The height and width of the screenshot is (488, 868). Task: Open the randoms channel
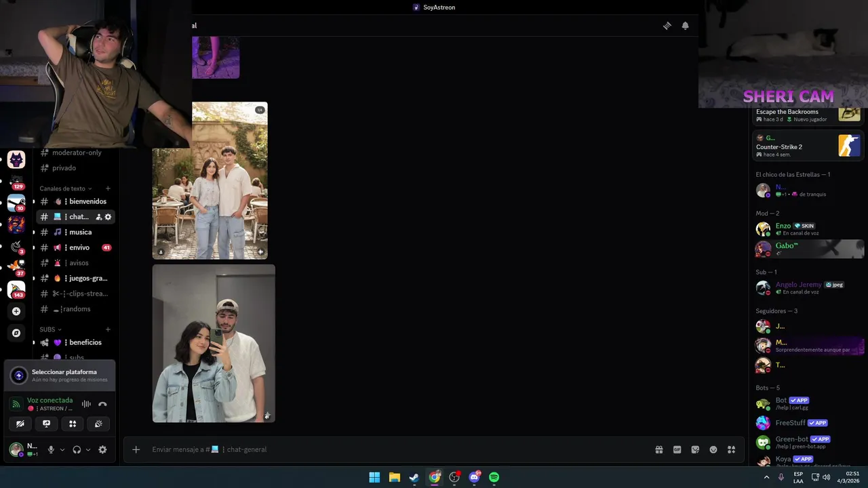(x=75, y=309)
